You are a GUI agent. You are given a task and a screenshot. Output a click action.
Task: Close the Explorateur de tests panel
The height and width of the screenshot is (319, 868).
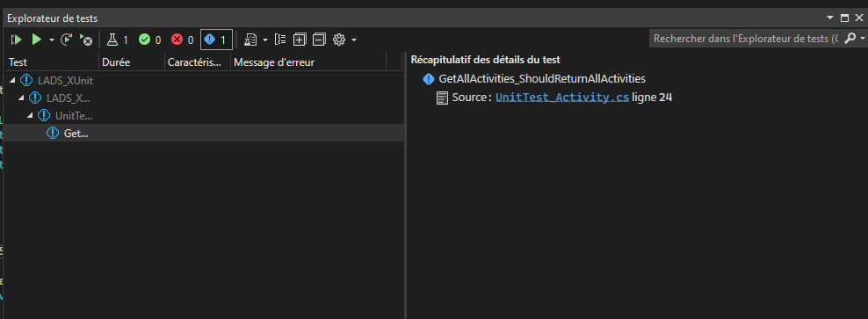point(859,18)
